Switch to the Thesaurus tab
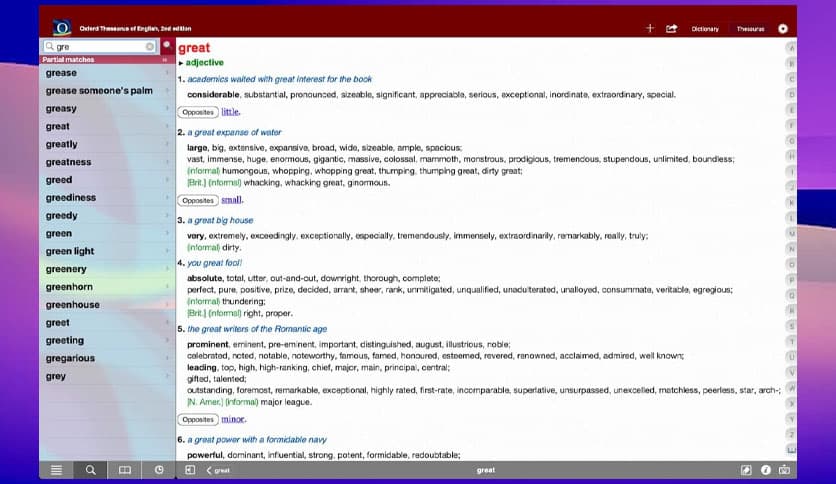The height and width of the screenshot is (484, 836). [x=750, y=29]
